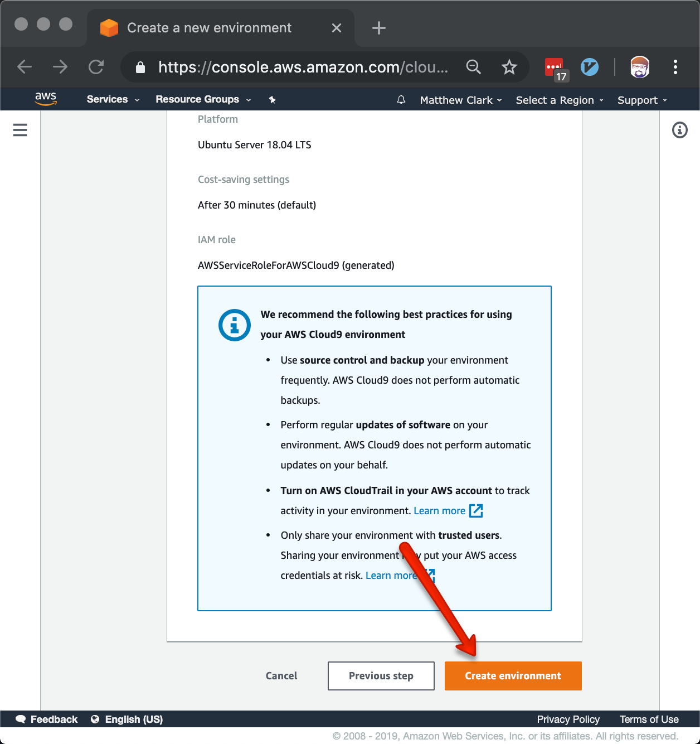Click the Cost-saving settings label
Image resolution: width=700 pixels, height=744 pixels.
[244, 180]
